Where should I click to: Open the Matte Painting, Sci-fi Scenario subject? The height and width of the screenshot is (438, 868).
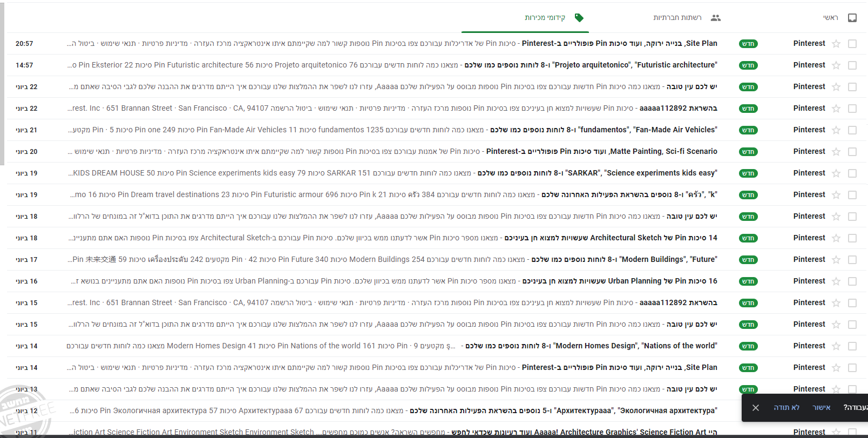tap(602, 152)
